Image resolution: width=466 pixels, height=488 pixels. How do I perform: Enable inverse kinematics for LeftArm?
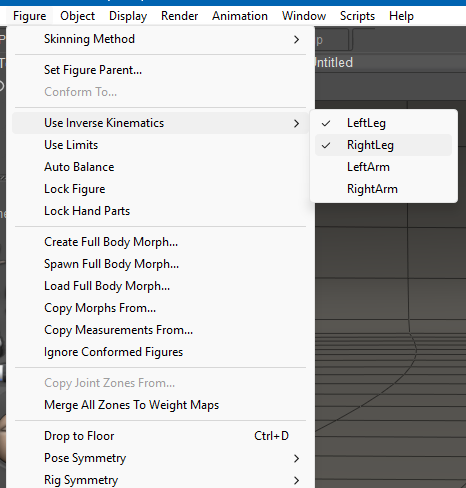(384, 167)
